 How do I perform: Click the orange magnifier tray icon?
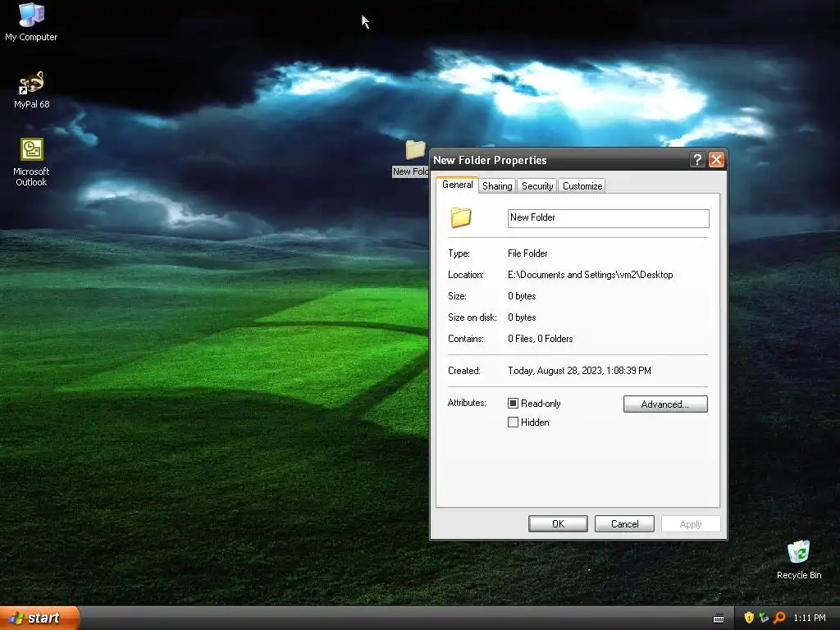[x=780, y=618]
